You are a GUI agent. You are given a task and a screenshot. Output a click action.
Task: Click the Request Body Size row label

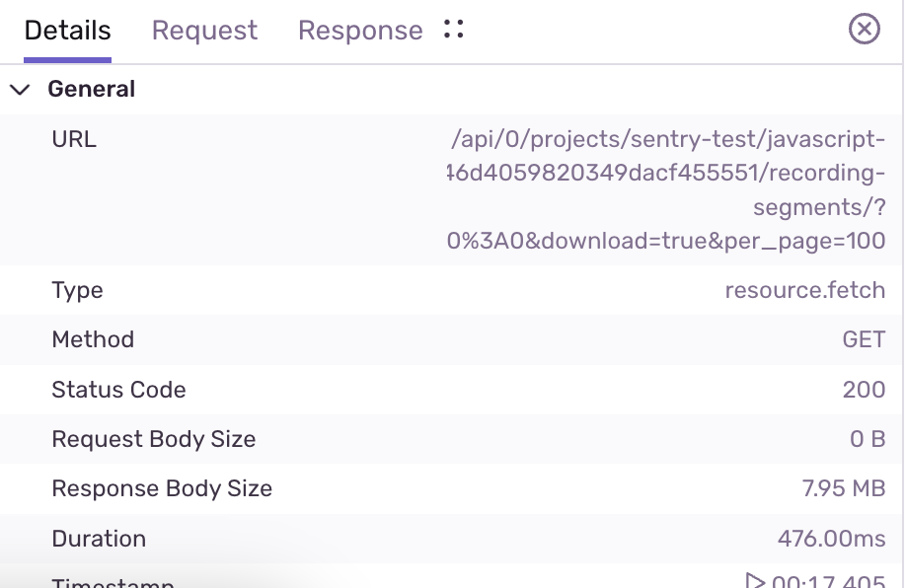coord(153,439)
